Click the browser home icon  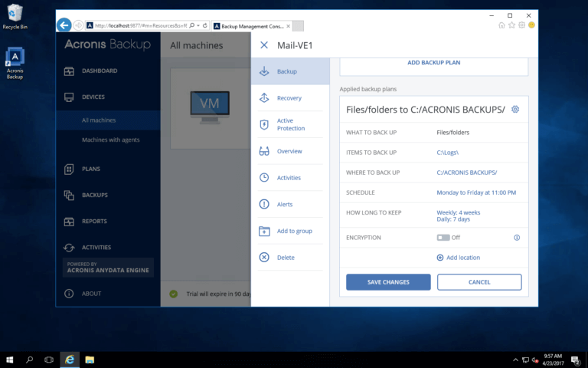pyautogui.click(x=501, y=25)
